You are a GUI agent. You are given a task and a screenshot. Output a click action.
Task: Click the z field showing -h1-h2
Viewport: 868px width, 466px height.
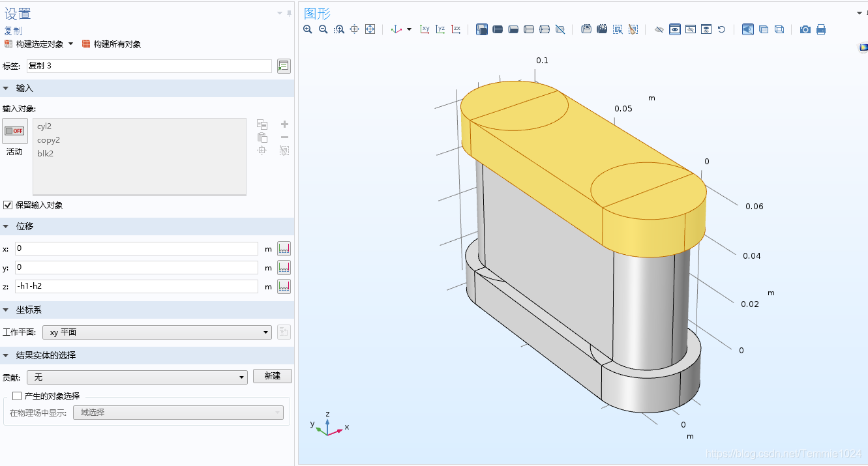point(136,286)
